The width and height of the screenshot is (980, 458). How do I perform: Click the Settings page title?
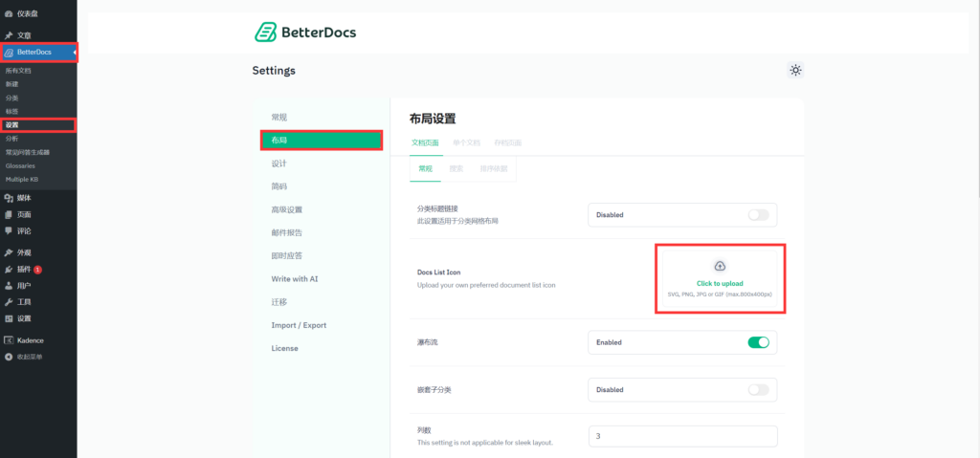(x=274, y=71)
